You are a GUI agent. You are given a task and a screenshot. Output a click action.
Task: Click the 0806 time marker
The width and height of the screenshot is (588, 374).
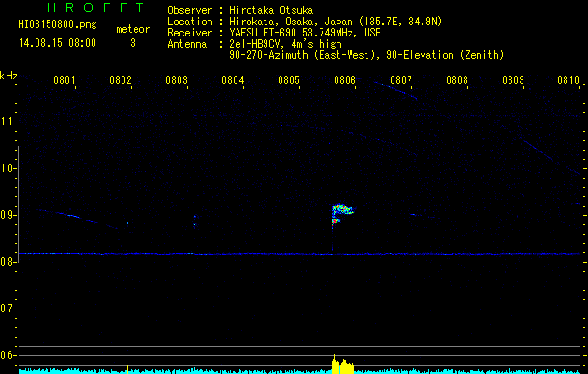pos(345,80)
